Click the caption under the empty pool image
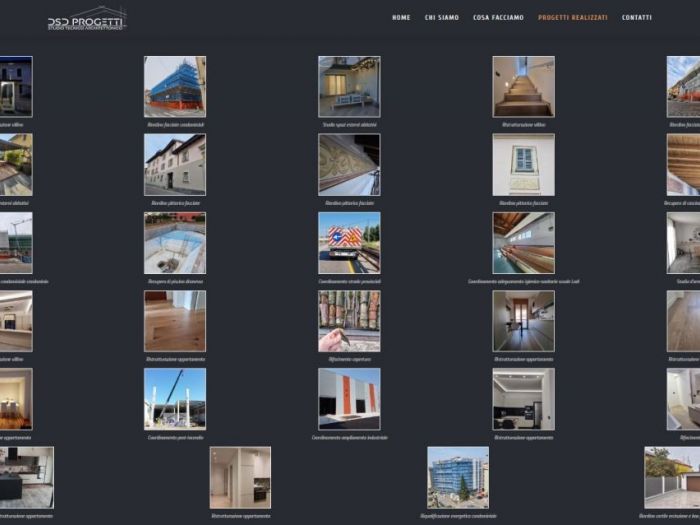This screenshot has height=525, width=700. [175, 282]
